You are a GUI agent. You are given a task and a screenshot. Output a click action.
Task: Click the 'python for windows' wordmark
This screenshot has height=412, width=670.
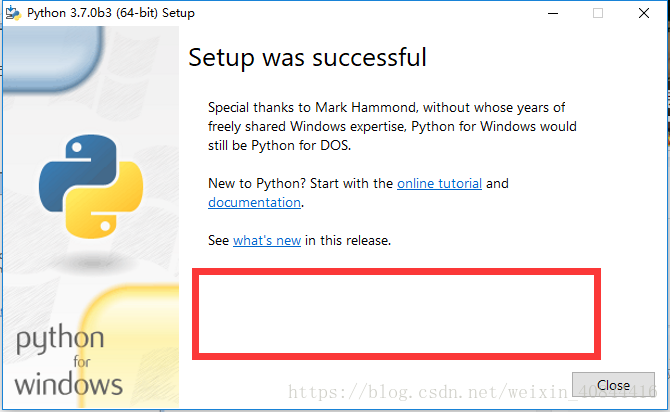69,360
